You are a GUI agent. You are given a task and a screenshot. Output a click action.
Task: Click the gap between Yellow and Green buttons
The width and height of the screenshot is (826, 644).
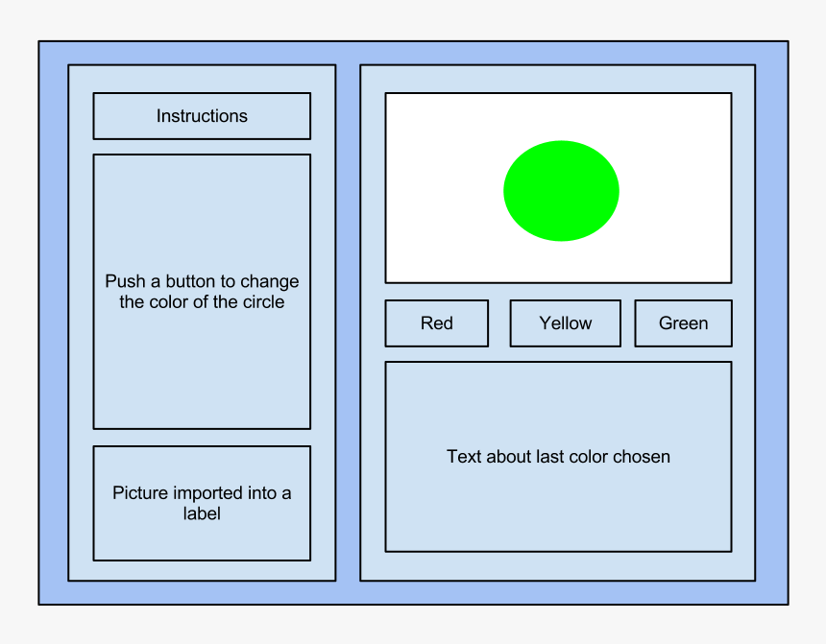[628, 323]
